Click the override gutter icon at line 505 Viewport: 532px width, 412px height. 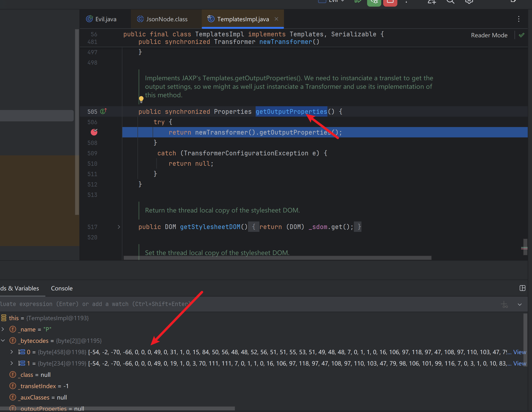(103, 111)
